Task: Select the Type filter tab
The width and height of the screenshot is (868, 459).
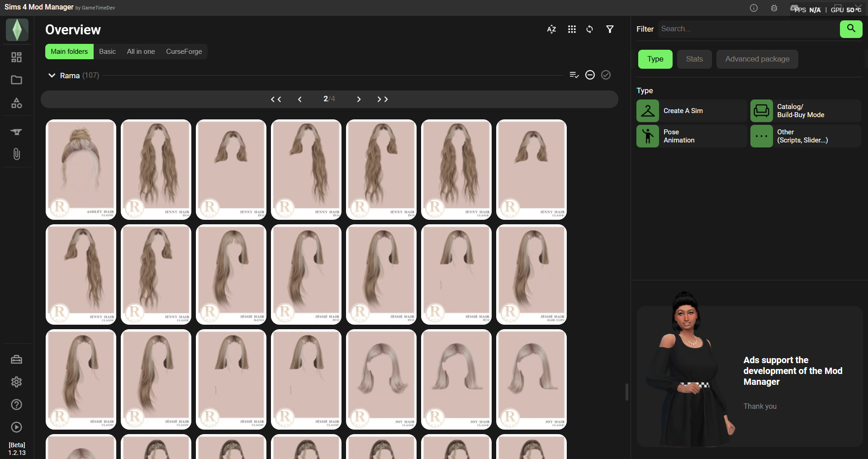Action: pyautogui.click(x=655, y=59)
